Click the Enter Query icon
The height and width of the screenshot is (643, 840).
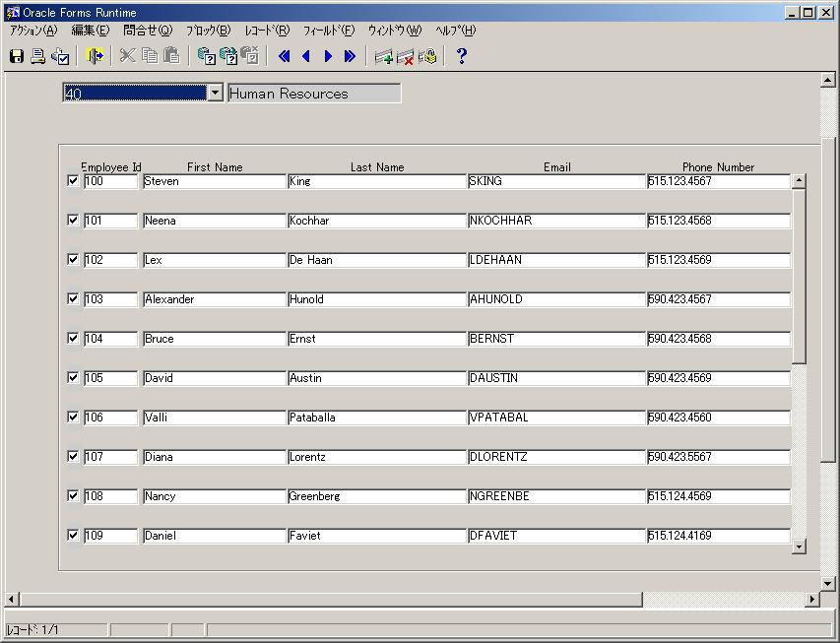pyautogui.click(x=206, y=56)
